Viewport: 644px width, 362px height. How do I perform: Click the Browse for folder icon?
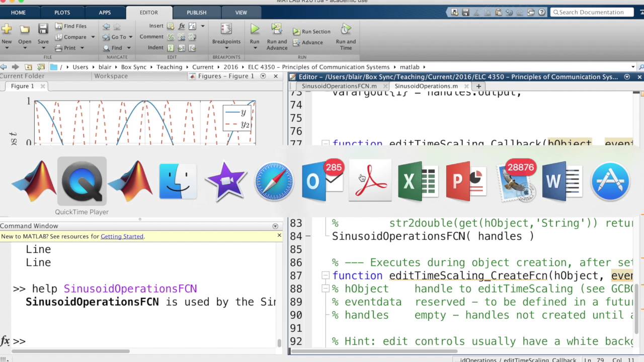coord(41,67)
